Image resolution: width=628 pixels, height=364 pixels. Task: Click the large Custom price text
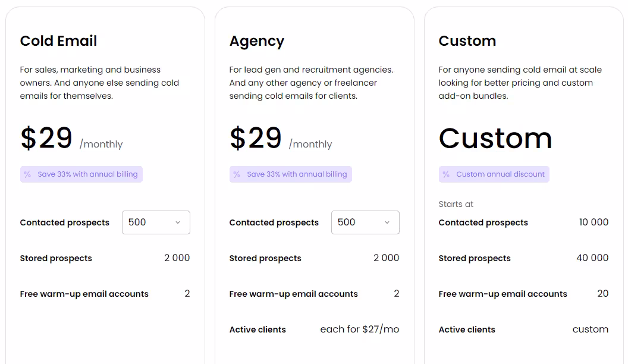click(495, 138)
